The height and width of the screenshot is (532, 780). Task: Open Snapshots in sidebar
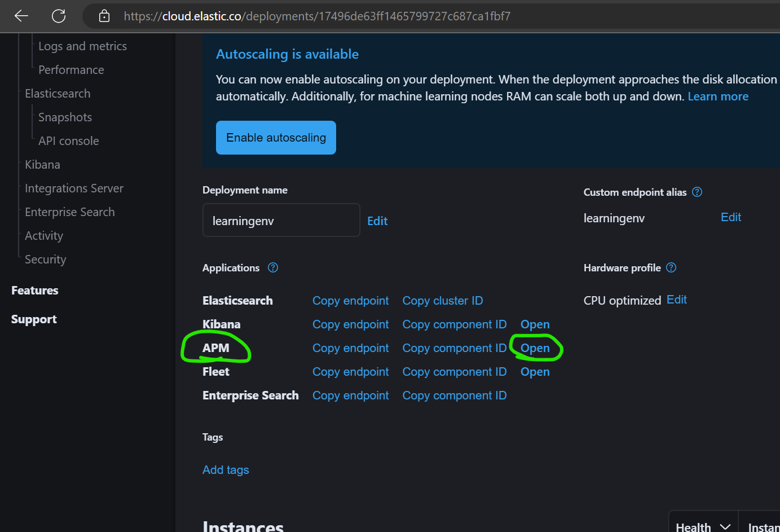tap(65, 117)
